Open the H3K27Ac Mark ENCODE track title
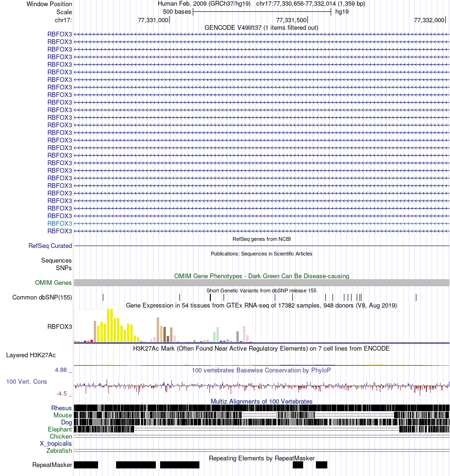Image resolution: width=450 pixels, height=476 pixels. point(261,349)
